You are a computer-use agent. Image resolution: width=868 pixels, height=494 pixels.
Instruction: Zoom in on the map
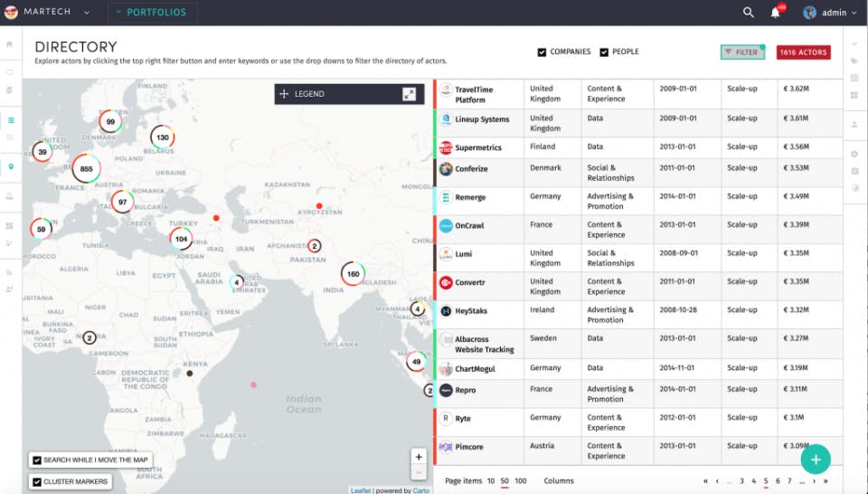click(419, 457)
